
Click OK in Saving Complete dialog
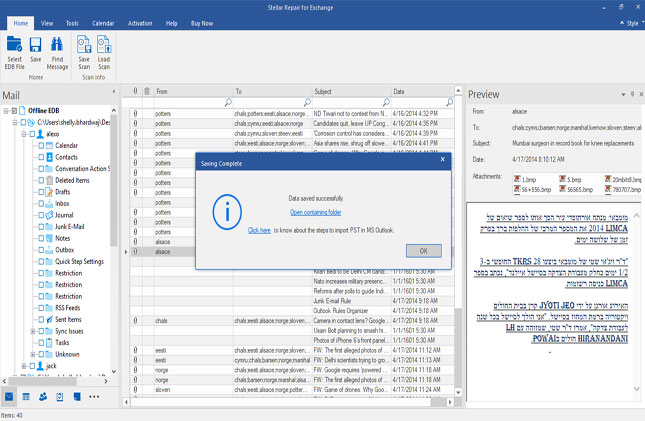[x=424, y=251]
